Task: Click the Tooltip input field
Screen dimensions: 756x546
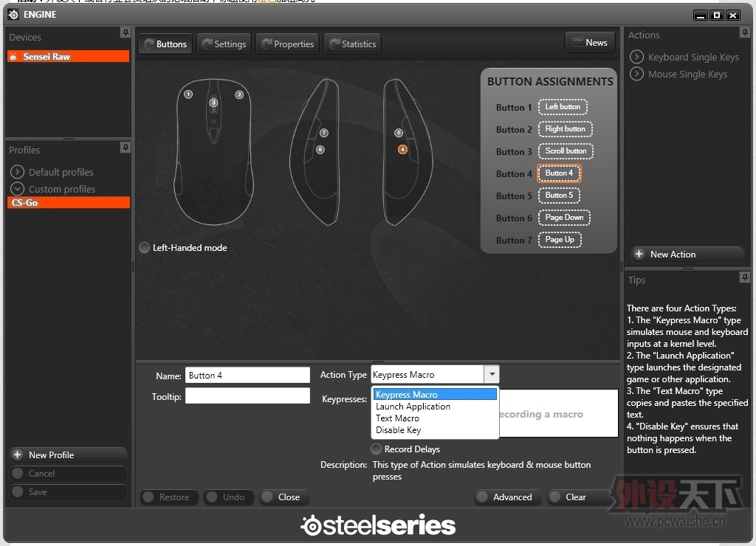Action: [x=247, y=395]
